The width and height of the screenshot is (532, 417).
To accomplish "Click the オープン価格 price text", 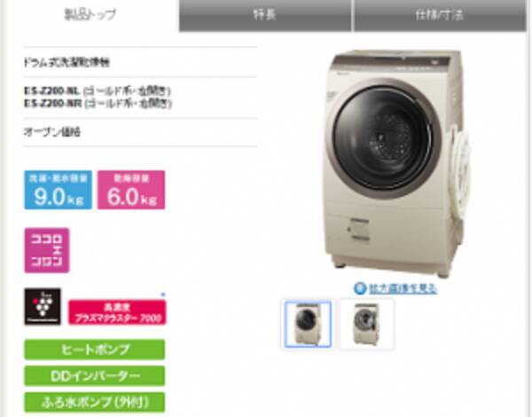I will click(52, 132).
